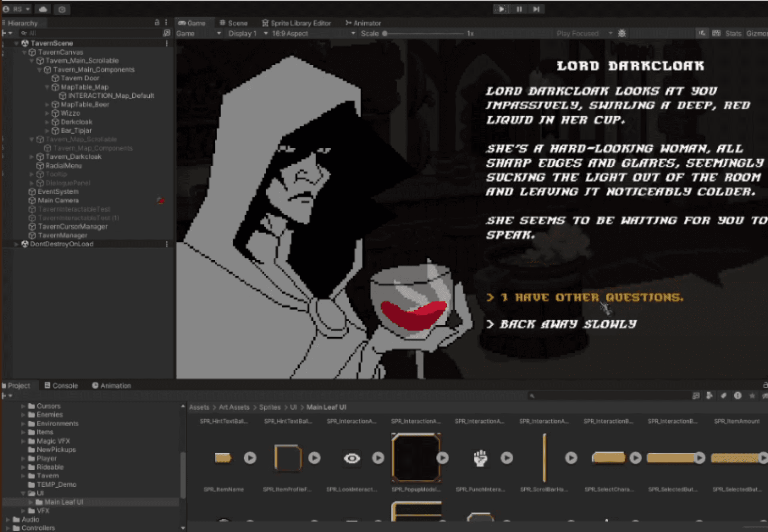The width and height of the screenshot is (768, 532).
Task: Click the Art Assets breadcrumb
Action: click(234, 407)
